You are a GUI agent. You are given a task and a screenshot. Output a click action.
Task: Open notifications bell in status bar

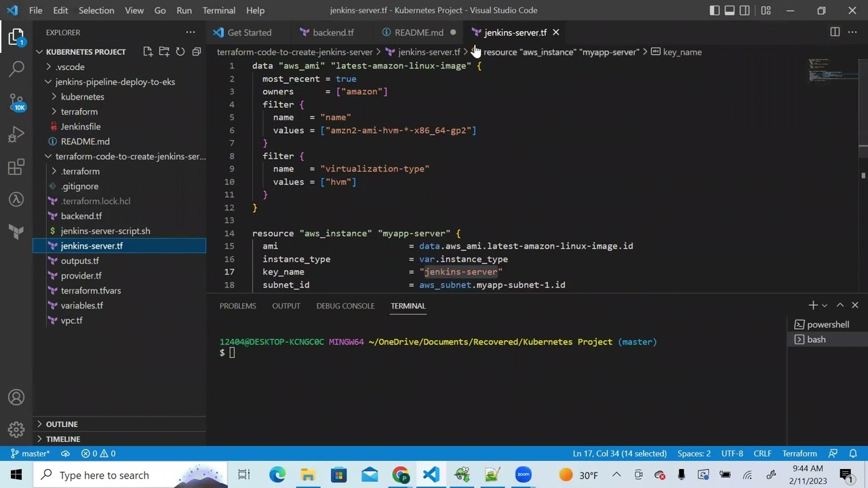point(854,453)
